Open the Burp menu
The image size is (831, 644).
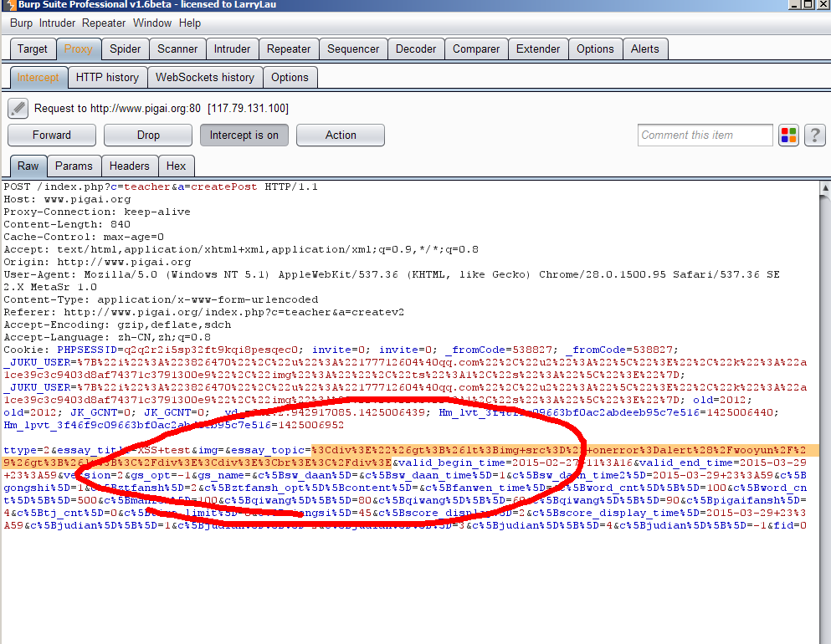click(x=21, y=23)
